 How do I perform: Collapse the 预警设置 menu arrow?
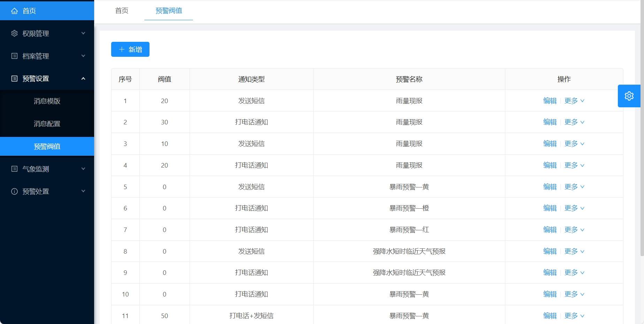click(x=83, y=79)
